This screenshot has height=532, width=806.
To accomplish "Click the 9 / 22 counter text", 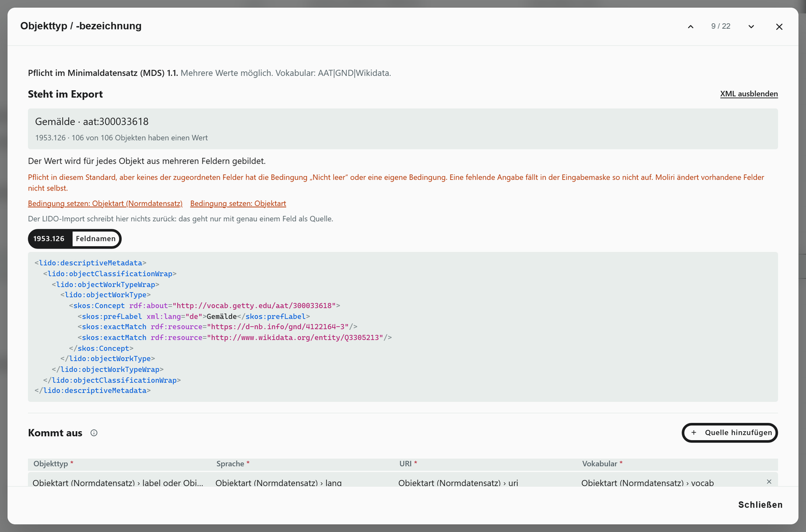I will pyautogui.click(x=721, y=26).
